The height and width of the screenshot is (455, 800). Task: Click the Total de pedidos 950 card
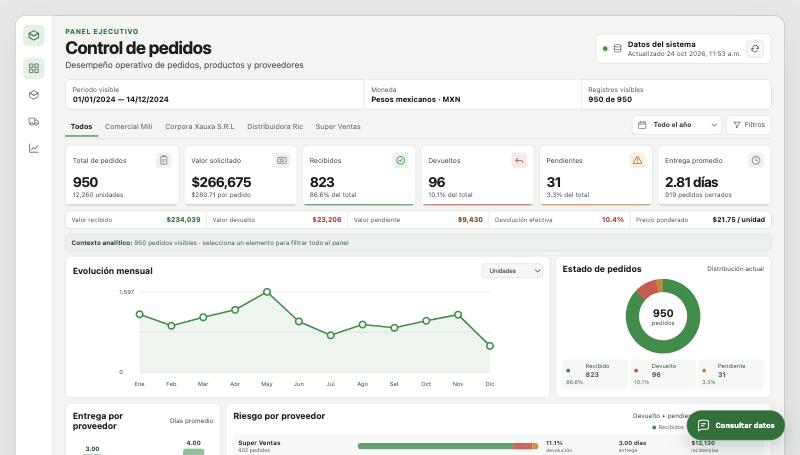coord(122,175)
